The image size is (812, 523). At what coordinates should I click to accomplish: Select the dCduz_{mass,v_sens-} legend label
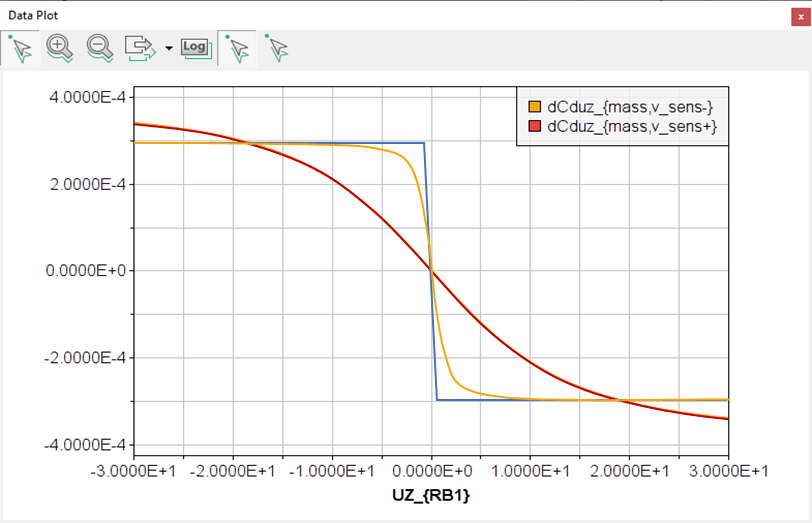pyautogui.click(x=630, y=107)
